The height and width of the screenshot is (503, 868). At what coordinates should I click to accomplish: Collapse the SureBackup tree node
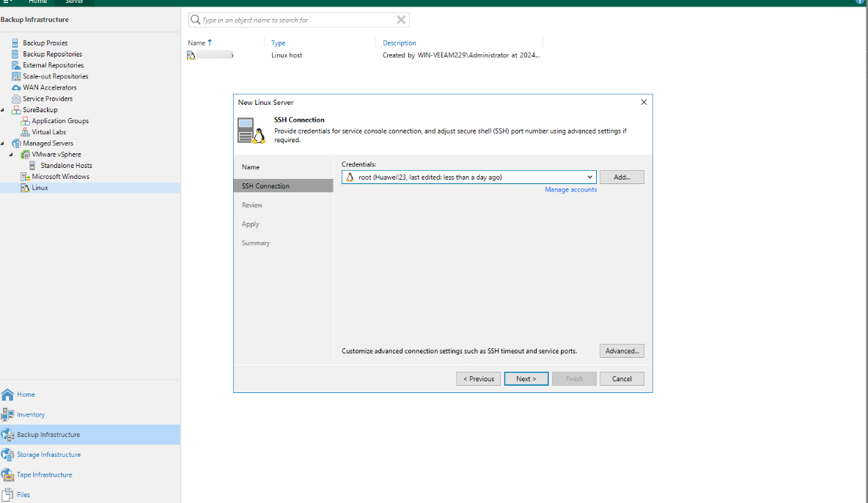coord(4,110)
